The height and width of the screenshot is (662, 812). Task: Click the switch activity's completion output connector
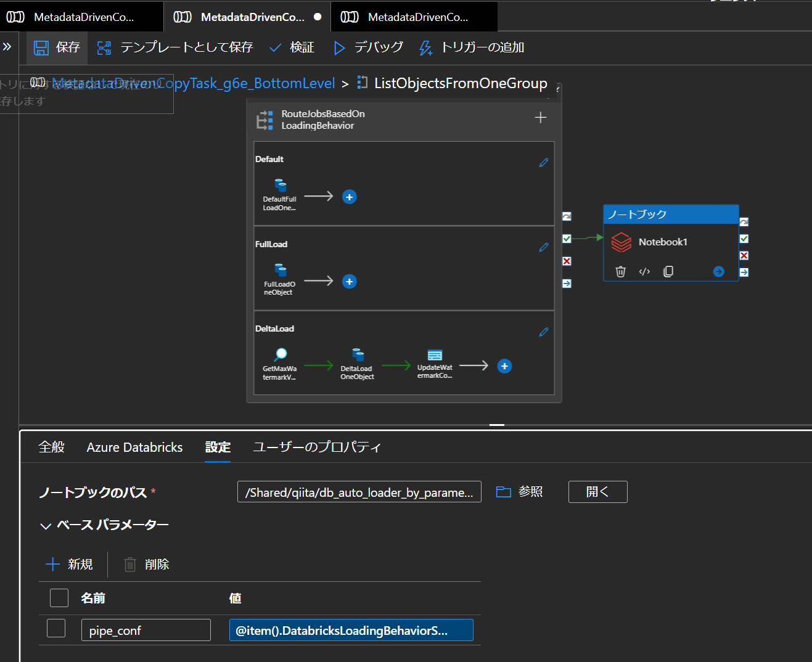567,284
